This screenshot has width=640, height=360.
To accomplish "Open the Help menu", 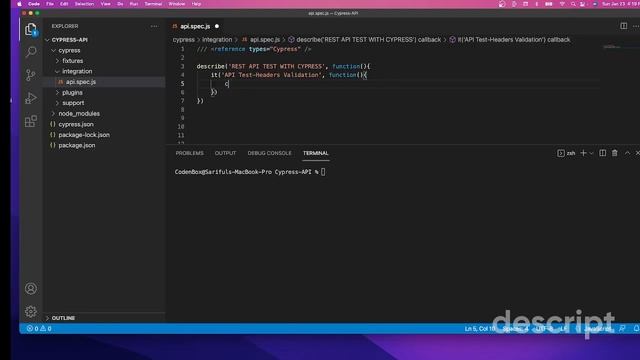I will [x=196, y=4].
